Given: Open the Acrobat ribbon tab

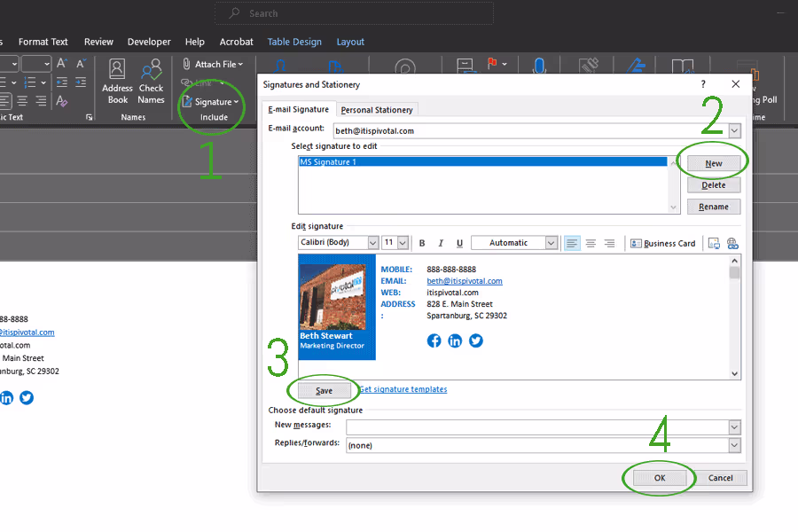Looking at the screenshot, I should (x=236, y=42).
